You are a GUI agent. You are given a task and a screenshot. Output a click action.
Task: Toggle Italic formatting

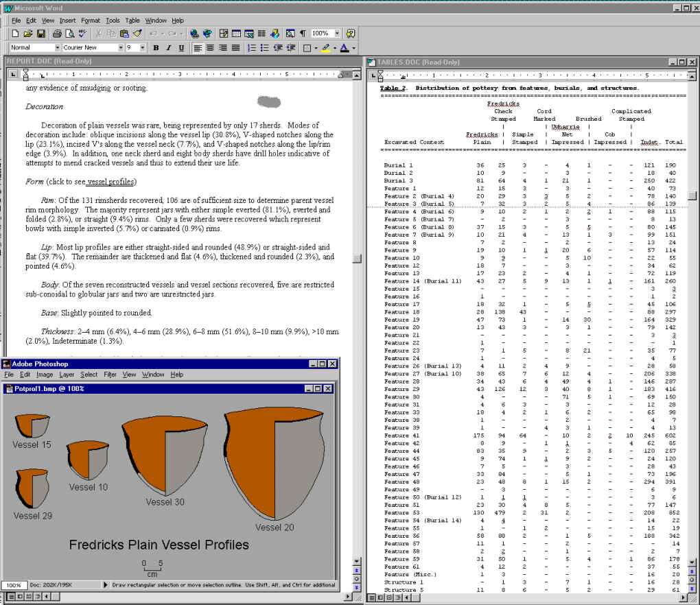click(x=168, y=48)
